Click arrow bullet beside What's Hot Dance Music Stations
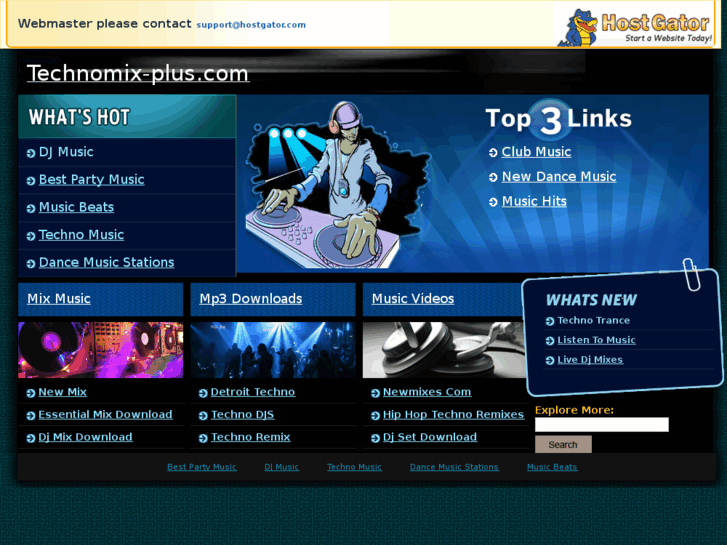727x545 pixels. coord(31,263)
